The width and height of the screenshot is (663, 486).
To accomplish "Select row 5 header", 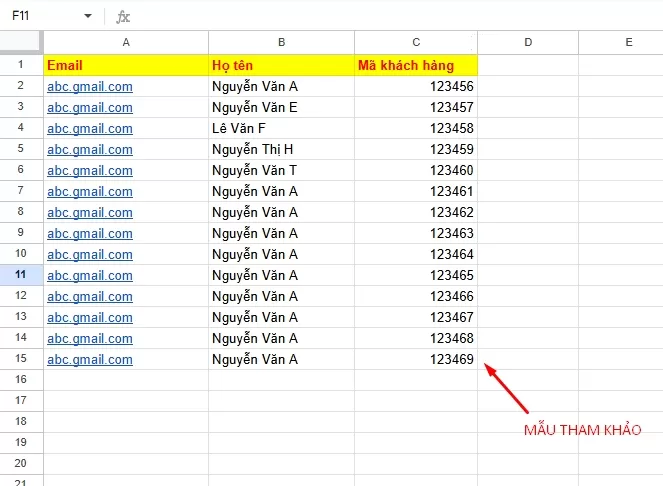I will (x=21, y=149).
